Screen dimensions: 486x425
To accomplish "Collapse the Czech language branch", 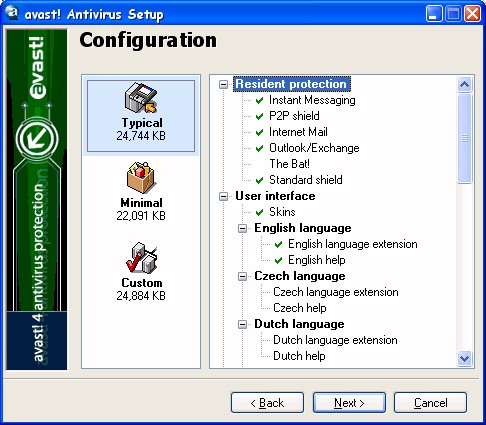I will coord(243,276).
